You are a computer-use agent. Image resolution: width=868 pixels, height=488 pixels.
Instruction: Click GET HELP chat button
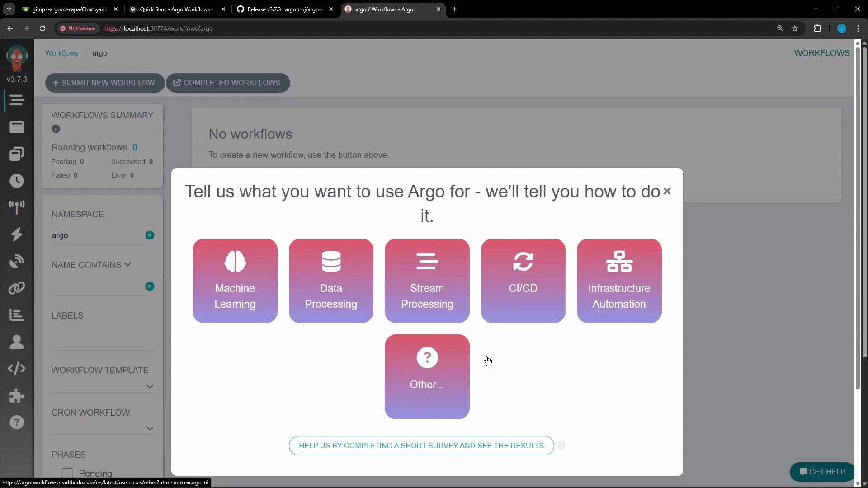(822, 472)
